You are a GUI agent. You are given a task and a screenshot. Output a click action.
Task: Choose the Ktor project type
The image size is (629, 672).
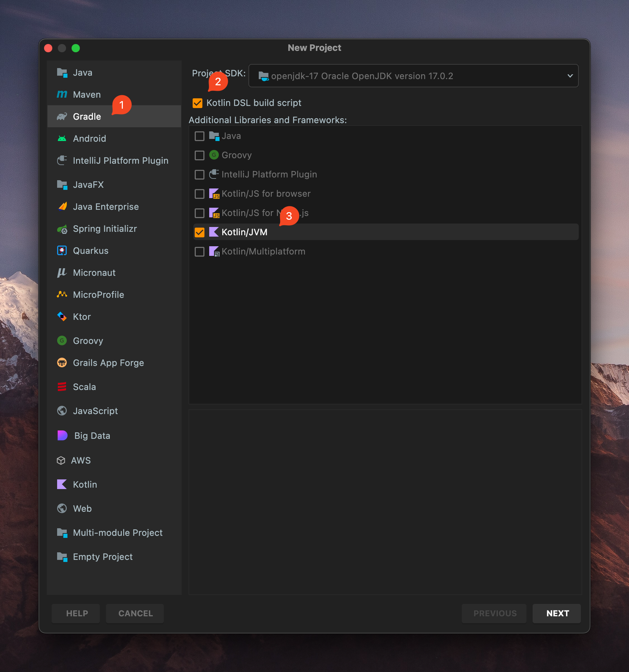point(114,317)
